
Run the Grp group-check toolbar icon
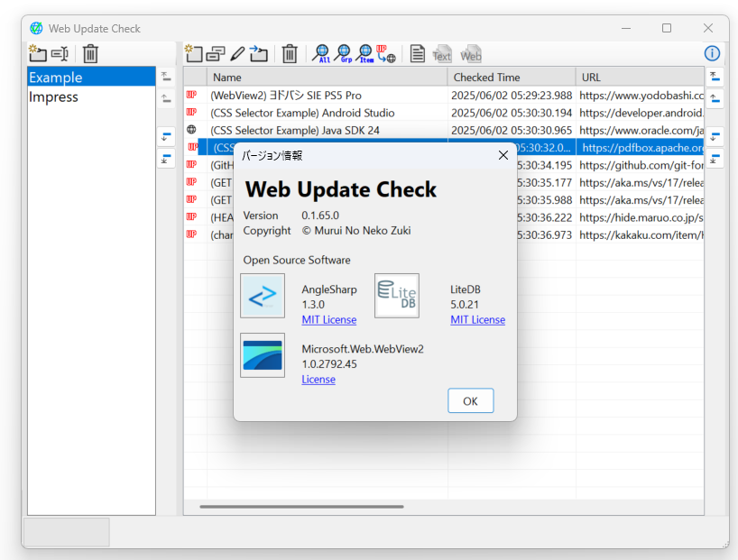(x=344, y=54)
